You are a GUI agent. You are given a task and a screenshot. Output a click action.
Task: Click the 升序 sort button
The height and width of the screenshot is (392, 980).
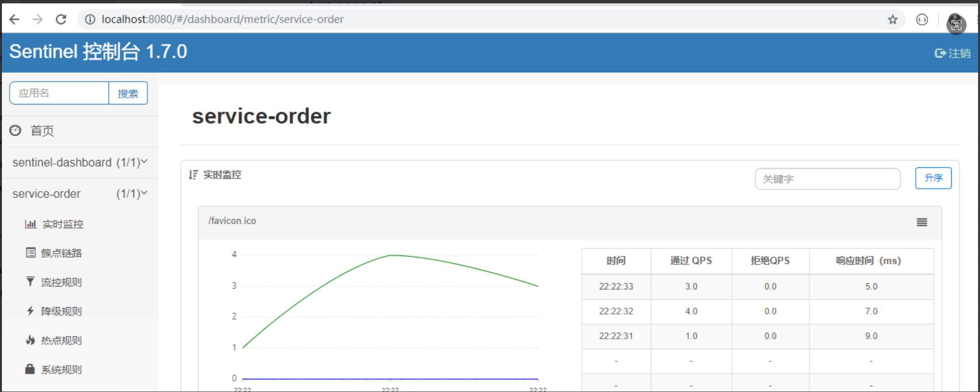tap(933, 178)
